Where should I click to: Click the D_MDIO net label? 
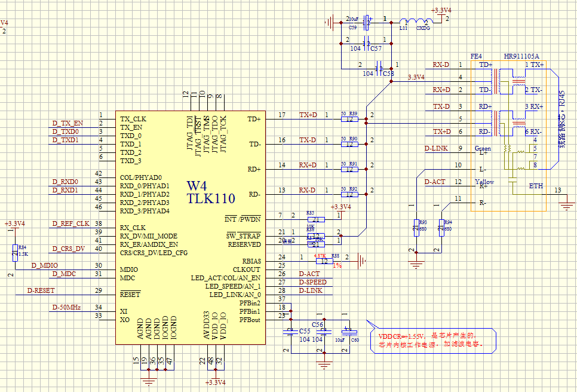click(45, 265)
